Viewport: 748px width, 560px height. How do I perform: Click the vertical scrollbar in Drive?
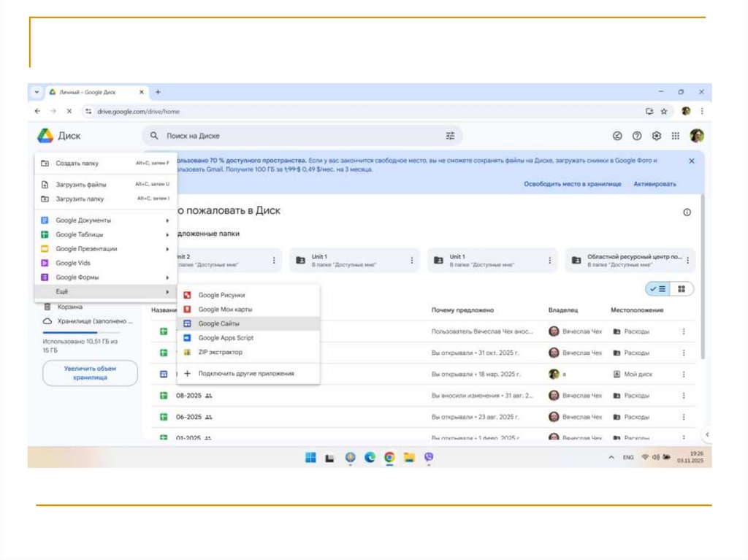coord(702,277)
